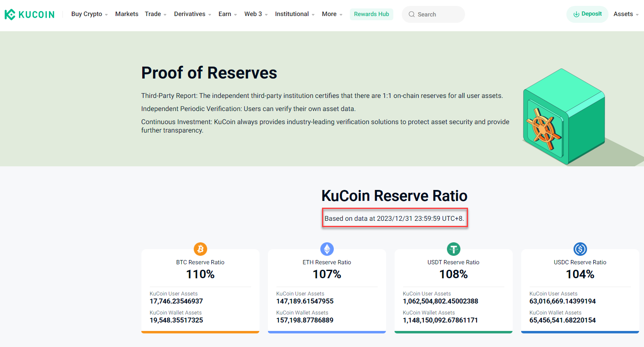
Task: Open the Rewards Hub
Action: click(371, 14)
